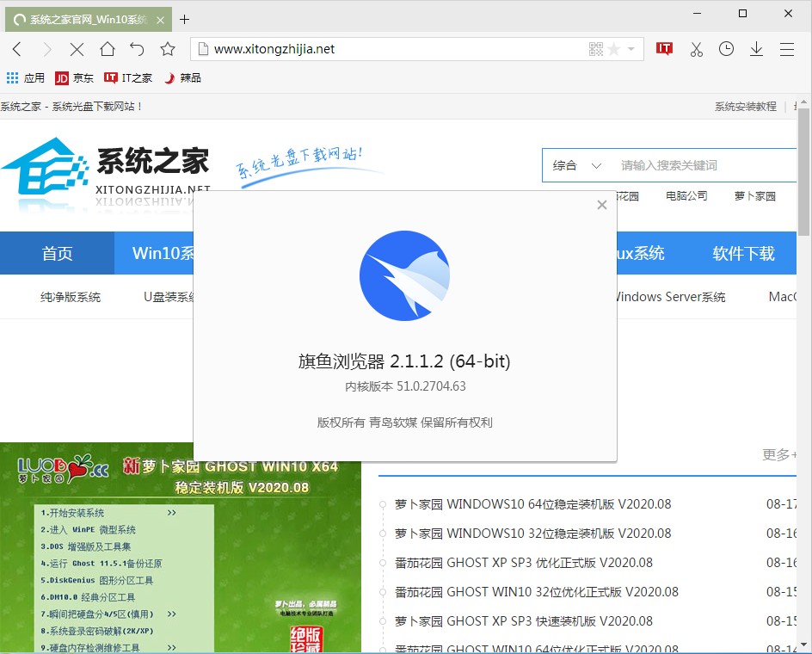
Task: Close the 旗鱼浏览器 about dialog
Action: (601, 205)
